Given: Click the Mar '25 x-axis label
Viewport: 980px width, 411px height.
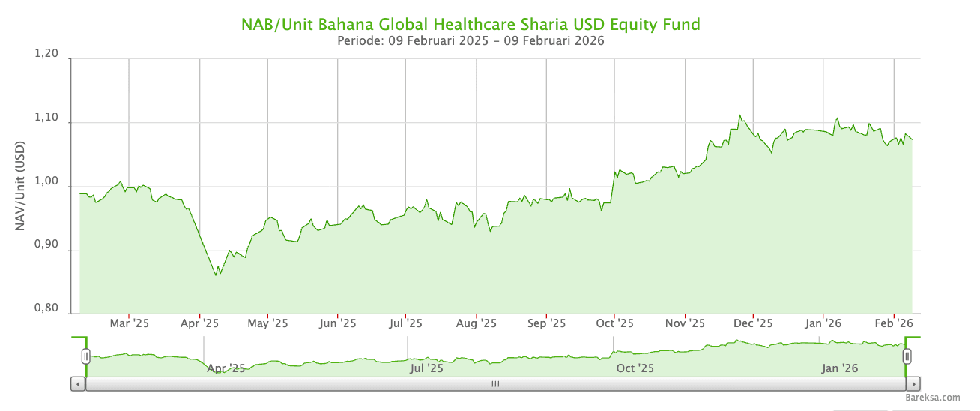Looking at the screenshot, I should point(130,323).
